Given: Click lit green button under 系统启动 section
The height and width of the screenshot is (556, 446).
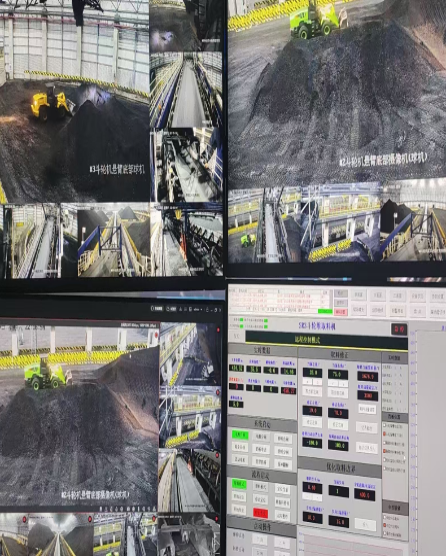Looking at the screenshot, I should click(x=240, y=435).
